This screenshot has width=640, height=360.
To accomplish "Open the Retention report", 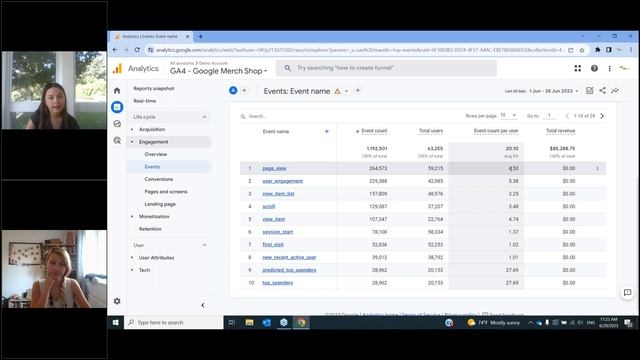I will (x=150, y=229).
